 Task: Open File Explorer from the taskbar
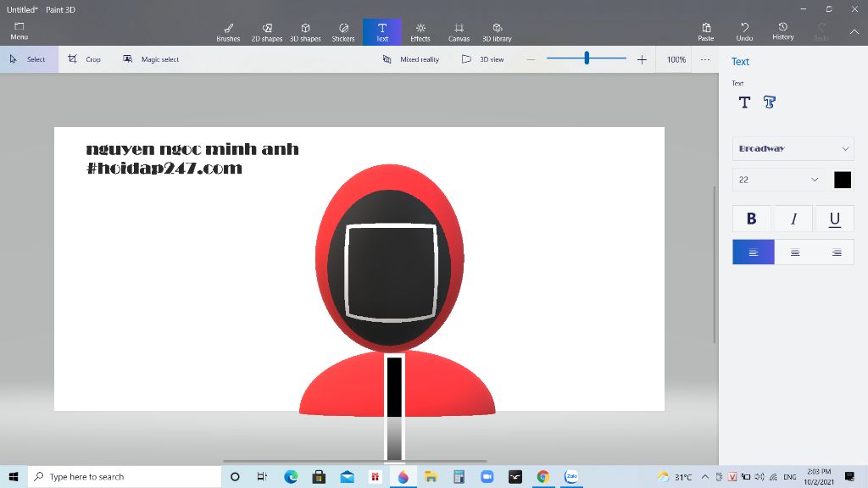tap(431, 476)
